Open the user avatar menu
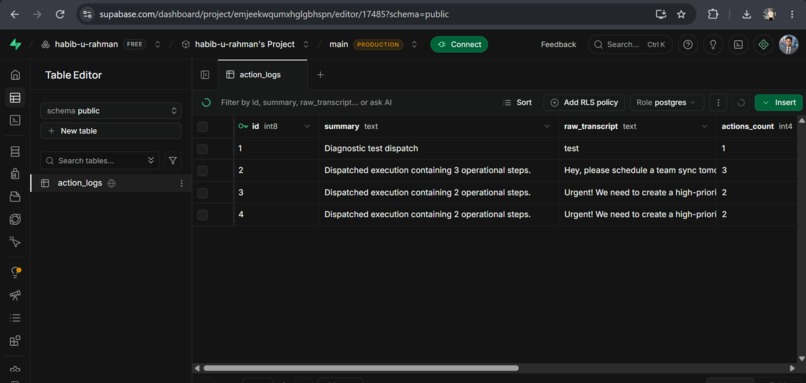Image resolution: width=806 pixels, height=383 pixels. point(789,45)
